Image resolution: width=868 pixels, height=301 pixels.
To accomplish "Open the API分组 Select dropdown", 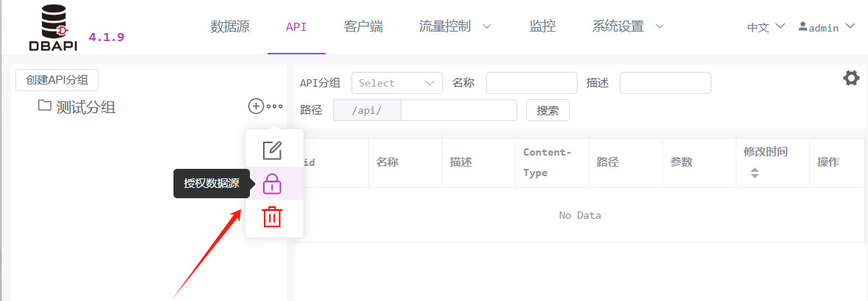I will (397, 83).
